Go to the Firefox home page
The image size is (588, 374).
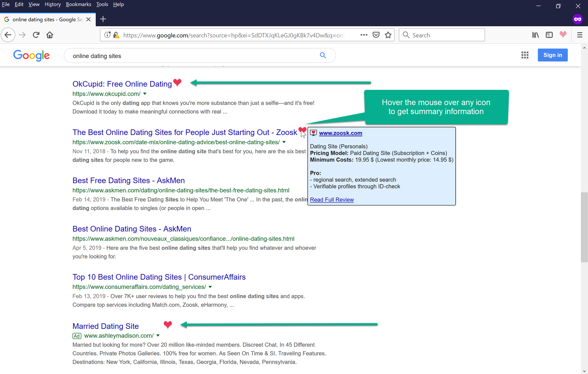pos(50,35)
